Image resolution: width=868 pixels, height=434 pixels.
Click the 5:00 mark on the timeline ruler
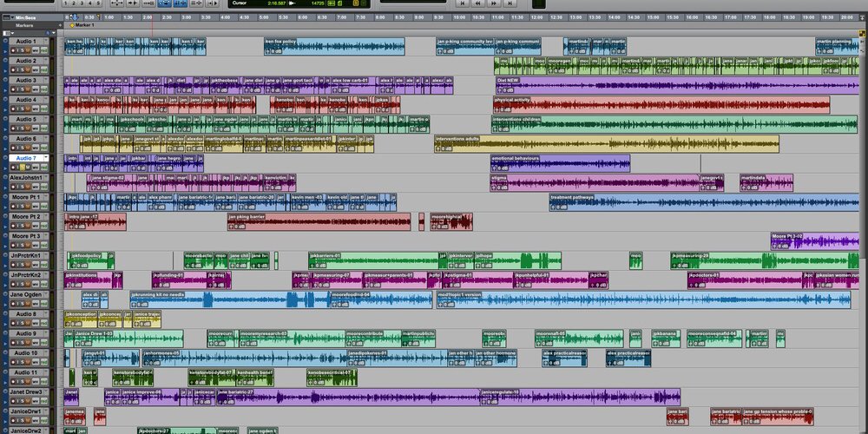tap(266, 17)
